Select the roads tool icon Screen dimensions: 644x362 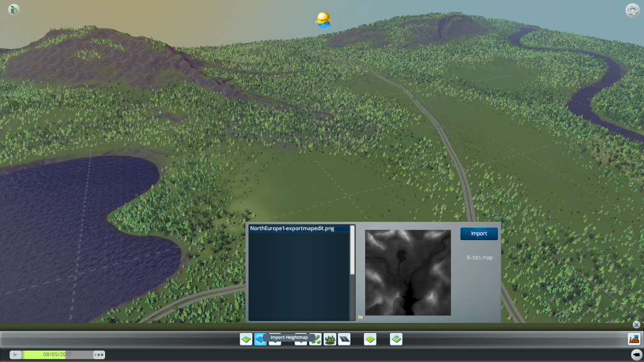(344, 339)
